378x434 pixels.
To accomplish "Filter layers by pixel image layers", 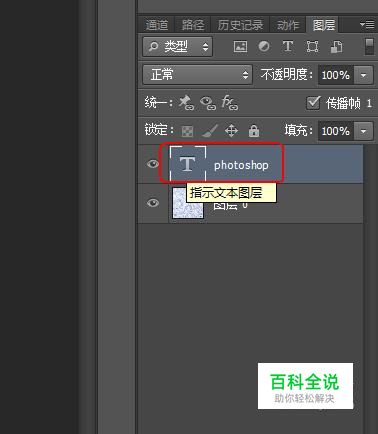I will point(240,47).
